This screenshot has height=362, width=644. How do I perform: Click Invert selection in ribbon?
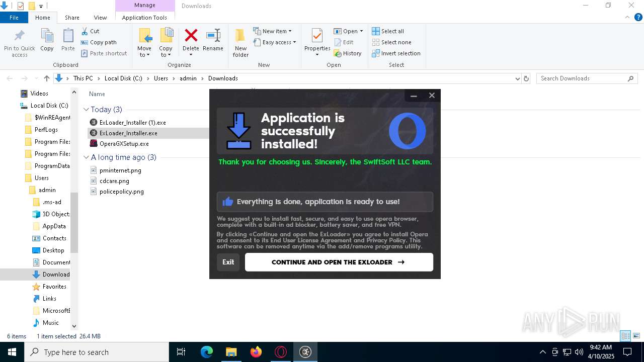point(396,53)
